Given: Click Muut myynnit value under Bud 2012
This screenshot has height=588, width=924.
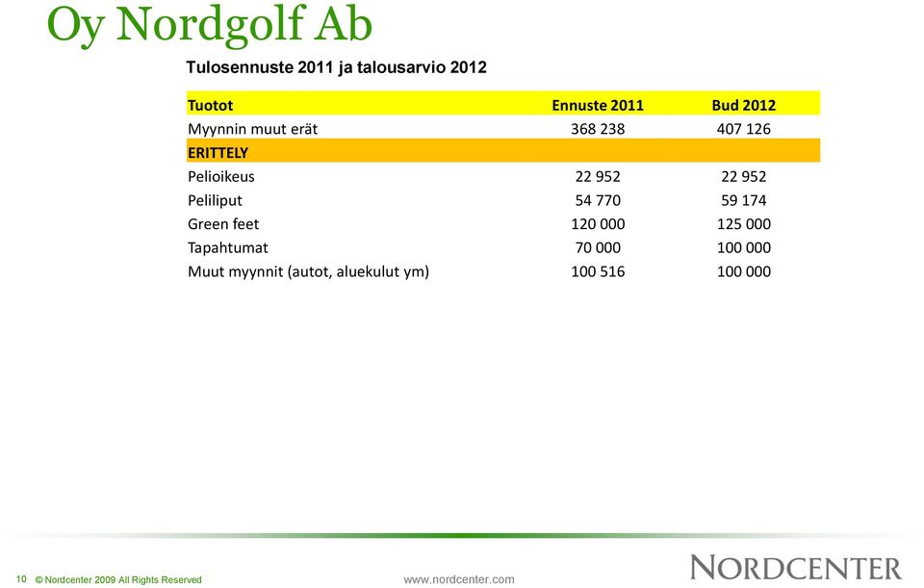Looking at the screenshot, I should 744,271.
